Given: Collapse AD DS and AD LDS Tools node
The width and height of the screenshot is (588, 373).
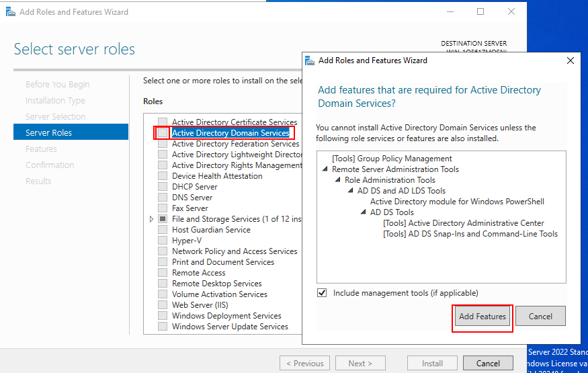Looking at the screenshot, I should point(351,190).
